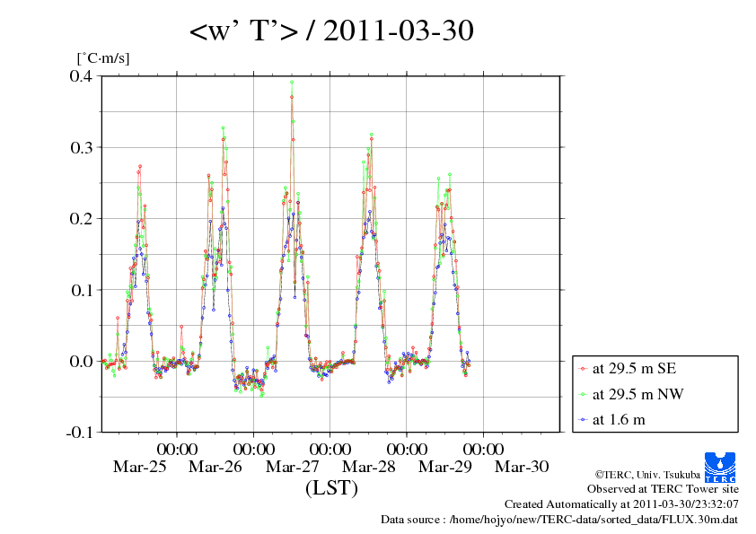
Task: Click the "©TERC, Univ. Tsukuba" copyright text
Action: point(647,475)
